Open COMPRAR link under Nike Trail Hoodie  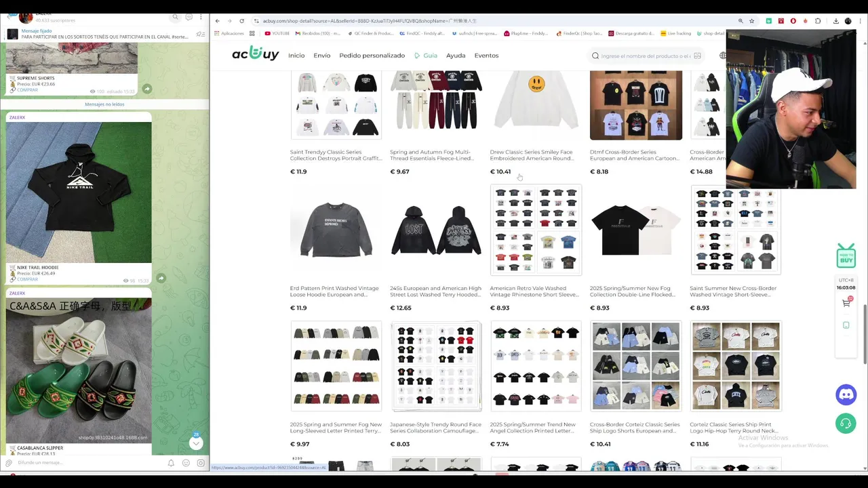[27, 279]
